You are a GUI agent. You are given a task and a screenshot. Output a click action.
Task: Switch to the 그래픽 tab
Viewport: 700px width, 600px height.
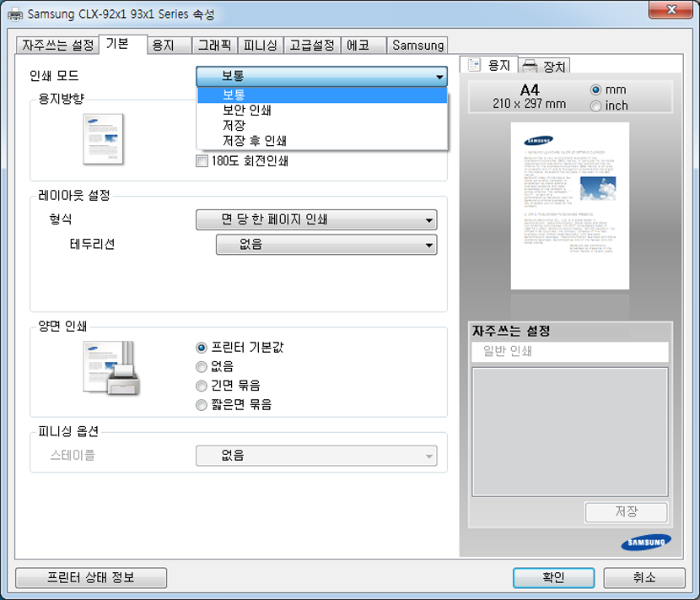point(213,46)
